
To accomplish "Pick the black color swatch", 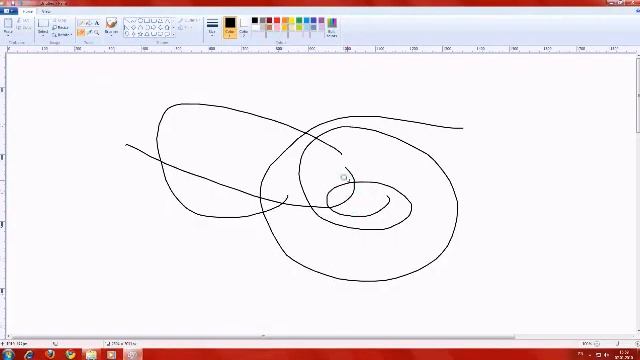I will pyautogui.click(x=255, y=20).
